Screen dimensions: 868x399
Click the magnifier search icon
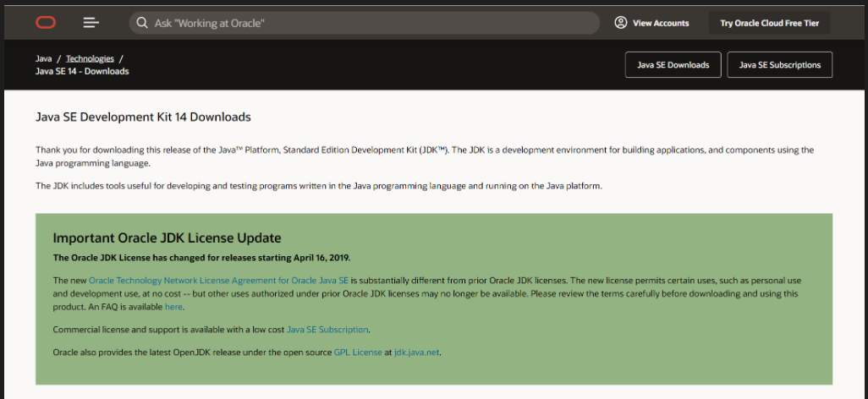point(142,23)
